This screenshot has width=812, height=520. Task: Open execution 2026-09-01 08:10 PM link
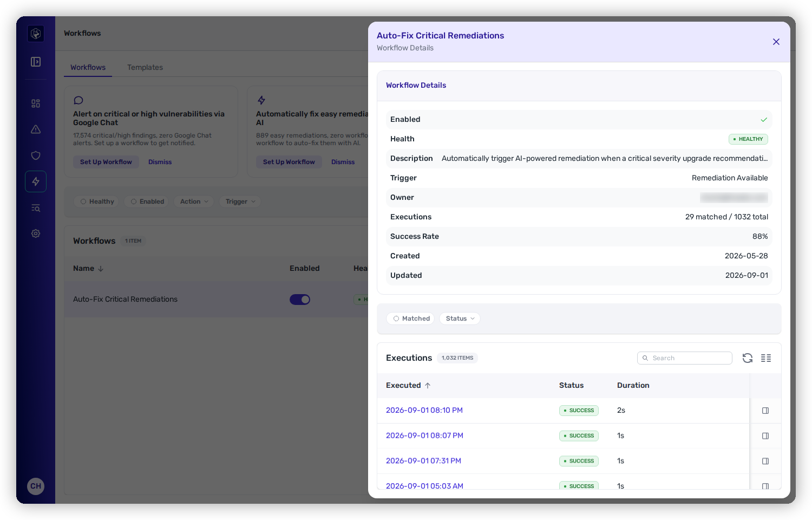point(424,410)
